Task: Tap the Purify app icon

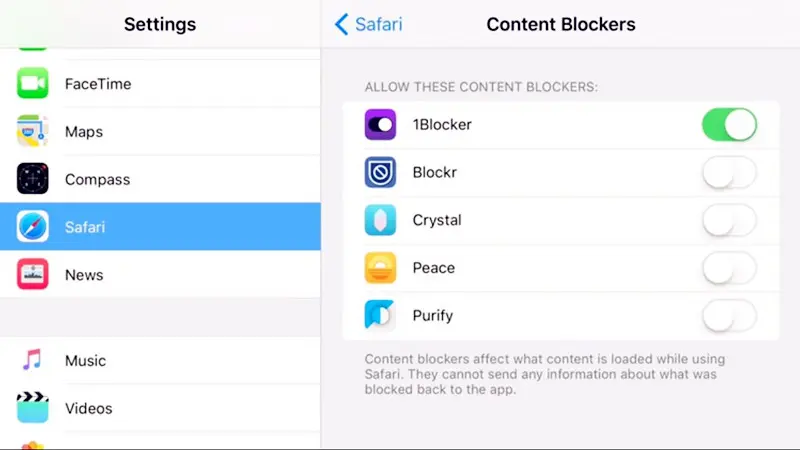Action: coord(380,315)
